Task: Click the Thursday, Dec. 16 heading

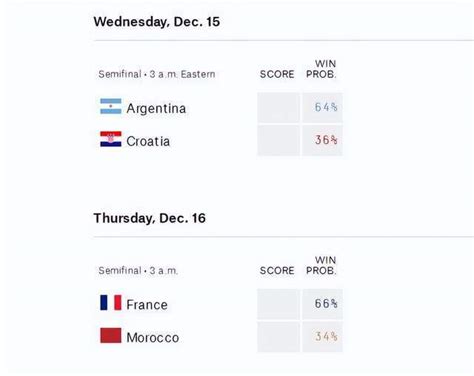Action: tap(149, 218)
